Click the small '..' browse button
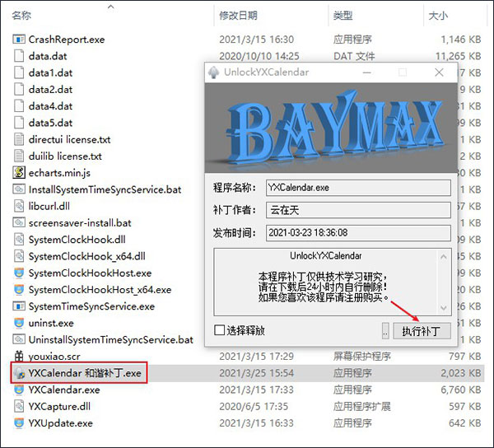The height and width of the screenshot is (448, 494). (x=385, y=331)
